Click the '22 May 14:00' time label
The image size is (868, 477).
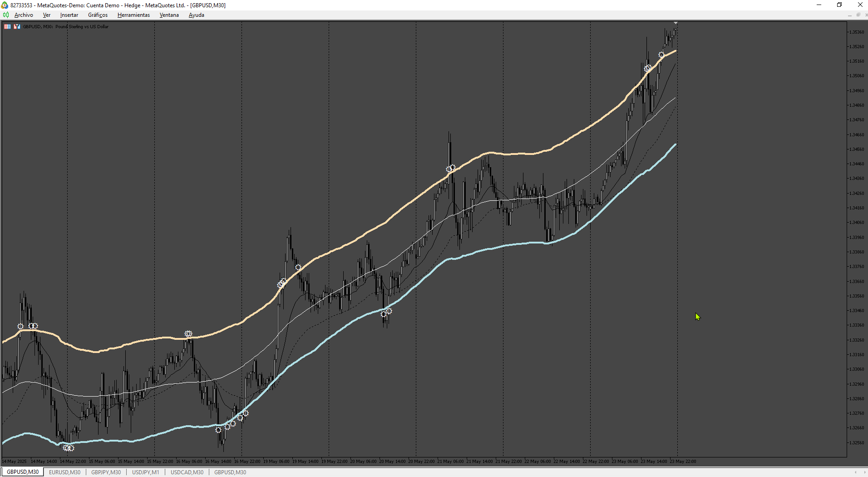tap(567, 462)
